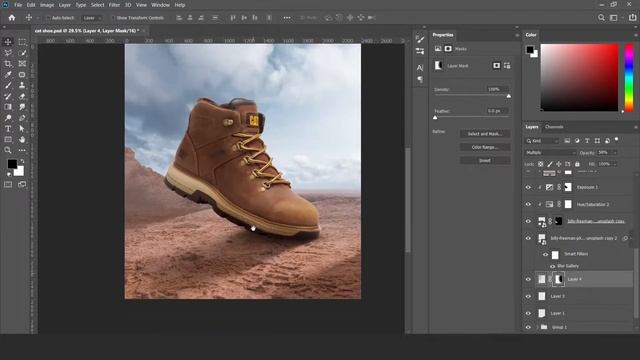Screen dimensions: 640x360
Task: Open the Kind filter dropdown in Layers
Action: (x=542, y=141)
